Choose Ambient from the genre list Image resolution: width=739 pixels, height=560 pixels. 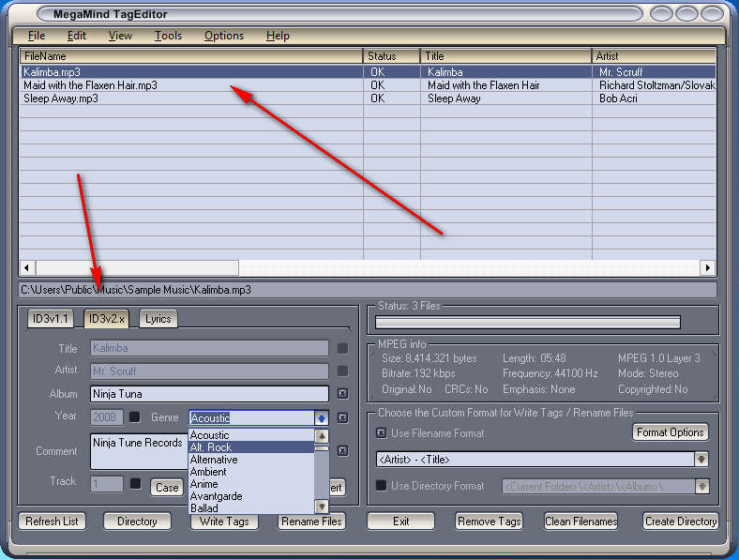(x=251, y=472)
